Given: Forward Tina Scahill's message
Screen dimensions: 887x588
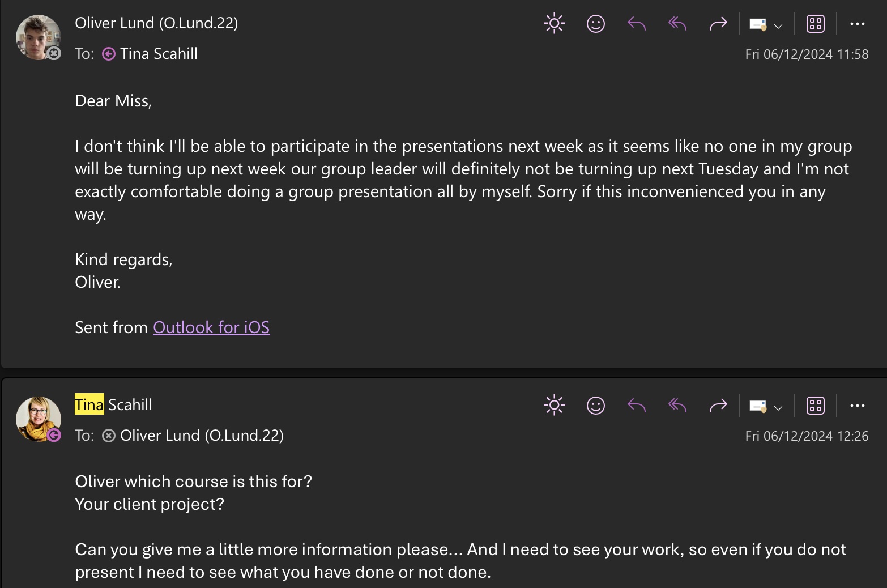Looking at the screenshot, I should 718,406.
